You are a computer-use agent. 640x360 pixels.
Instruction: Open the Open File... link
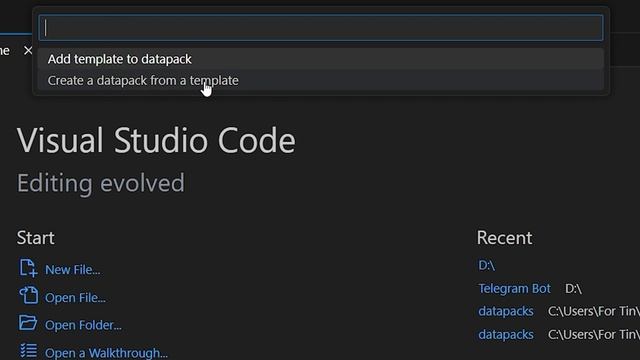click(x=76, y=298)
